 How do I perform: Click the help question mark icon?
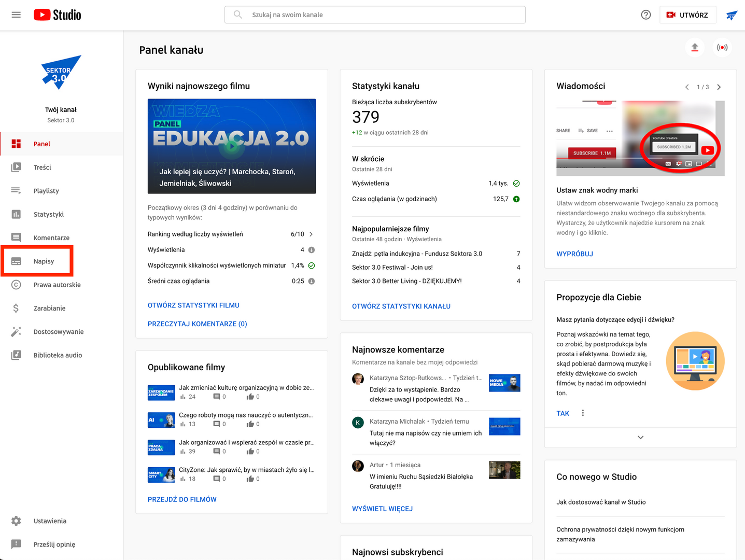click(x=645, y=15)
